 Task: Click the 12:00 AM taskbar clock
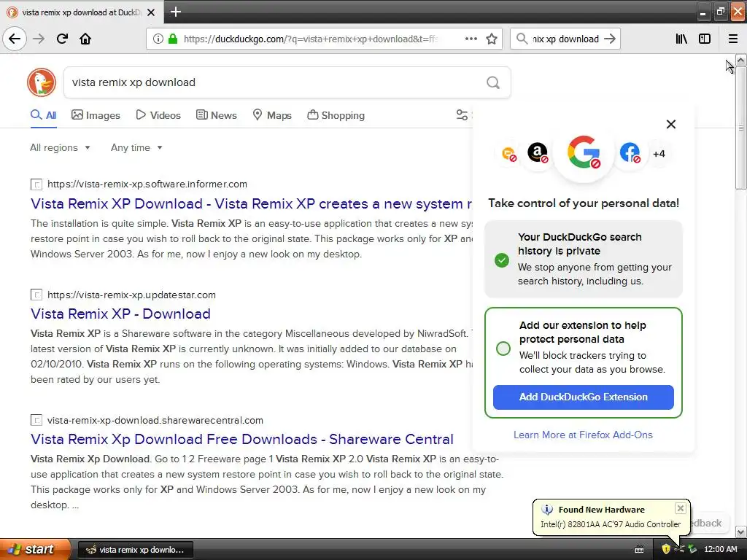[x=720, y=550]
